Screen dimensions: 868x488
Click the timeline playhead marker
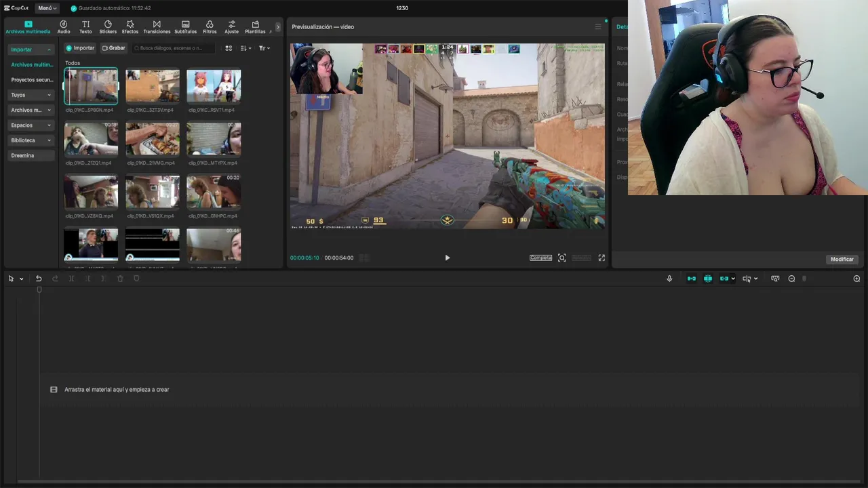point(39,290)
